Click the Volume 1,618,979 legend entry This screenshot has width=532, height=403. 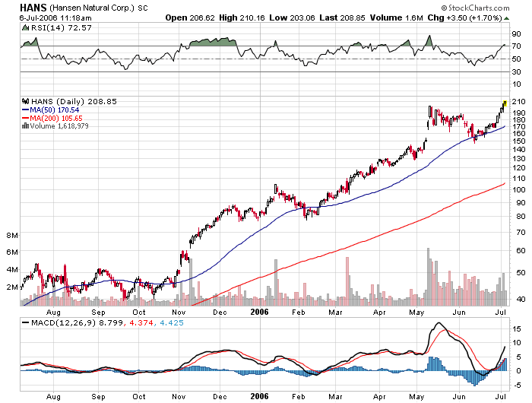pos(59,126)
